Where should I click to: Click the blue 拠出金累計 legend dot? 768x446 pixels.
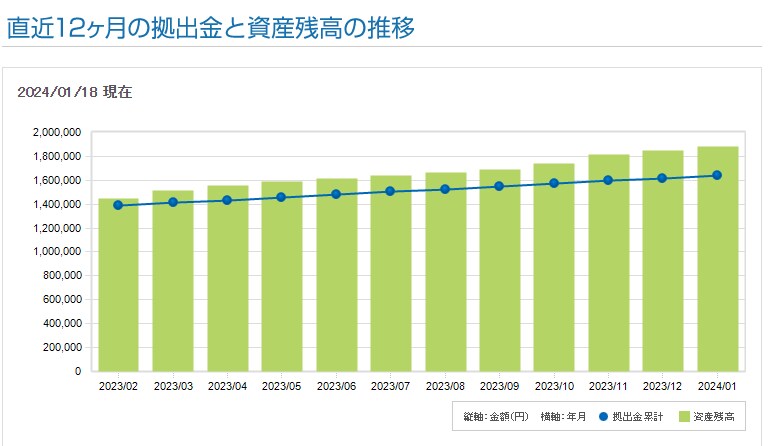coord(603,417)
